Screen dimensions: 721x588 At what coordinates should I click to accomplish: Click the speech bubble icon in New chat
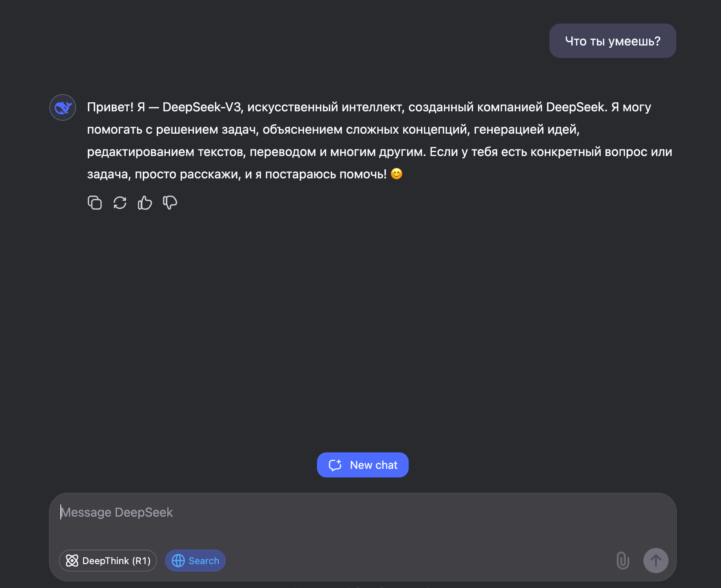[335, 465]
